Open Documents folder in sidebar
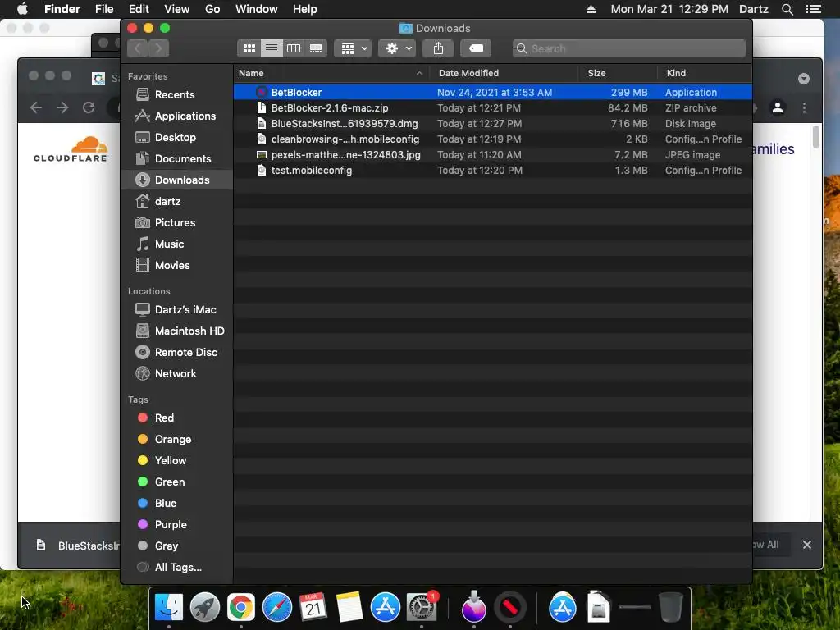 (177, 158)
